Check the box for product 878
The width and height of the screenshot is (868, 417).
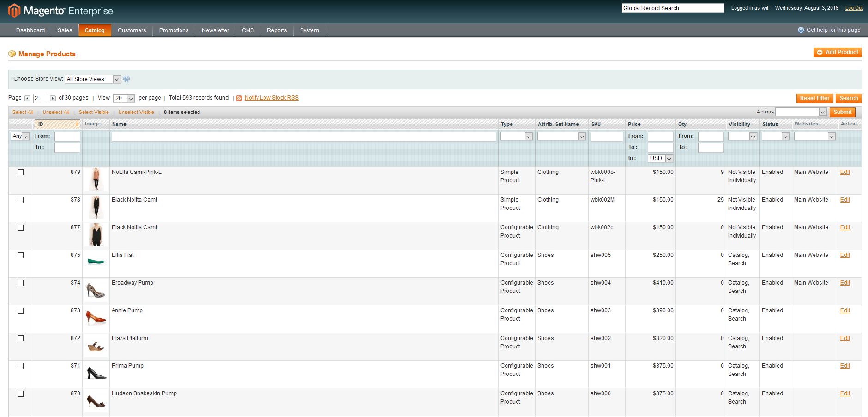[x=20, y=200]
